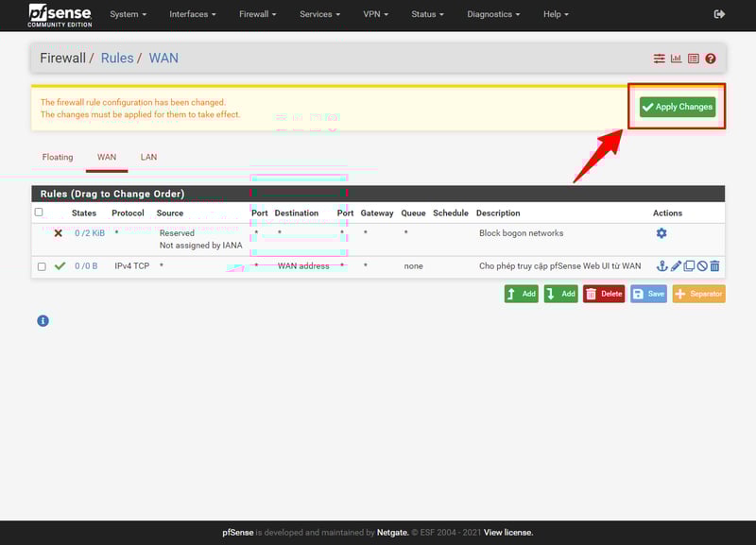Disable the rule via the ban icon
Screen dimensions: 756x545
pos(703,266)
